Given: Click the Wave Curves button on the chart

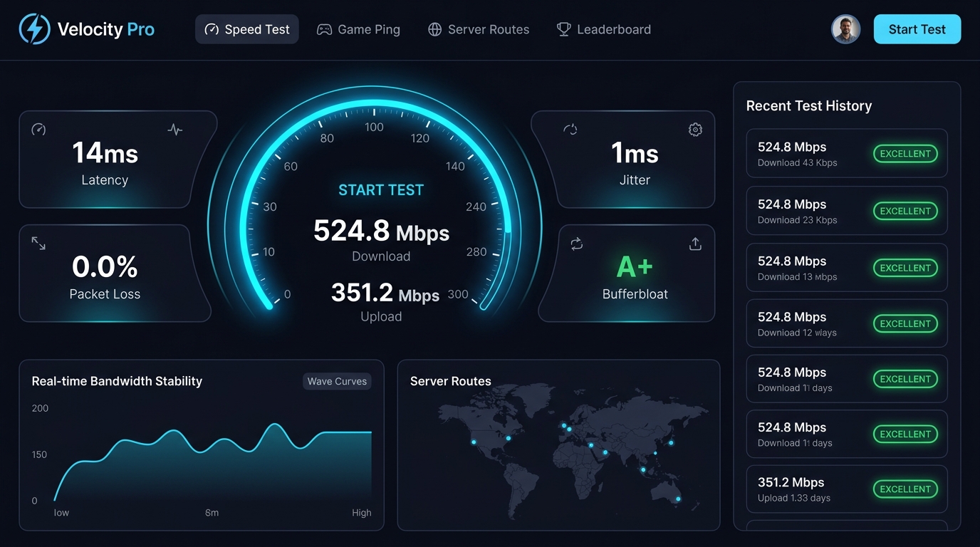Looking at the screenshot, I should (337, 381).
